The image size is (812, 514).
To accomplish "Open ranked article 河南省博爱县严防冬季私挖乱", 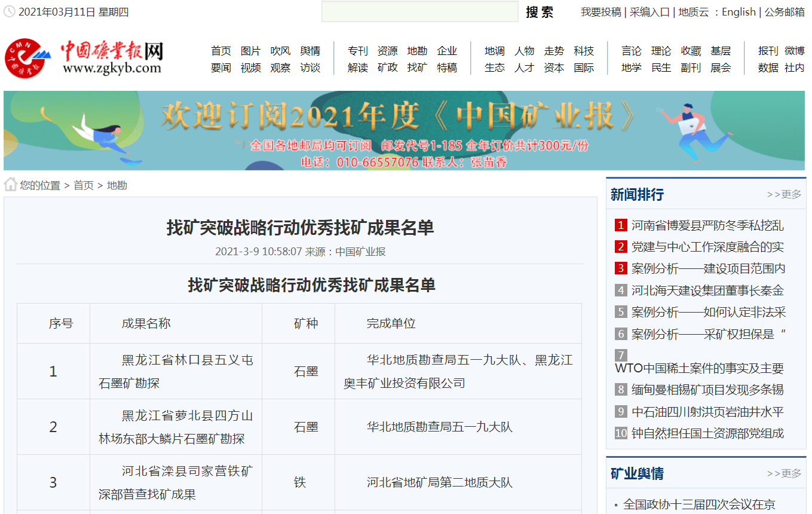I will [707, 225].
